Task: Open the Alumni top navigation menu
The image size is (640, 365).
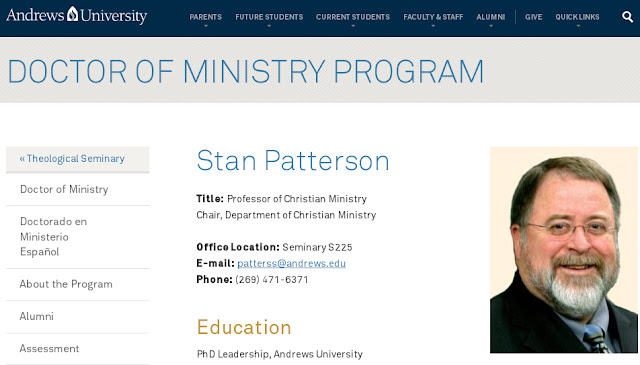Action: pyautogui.click(x=491, y=17)
